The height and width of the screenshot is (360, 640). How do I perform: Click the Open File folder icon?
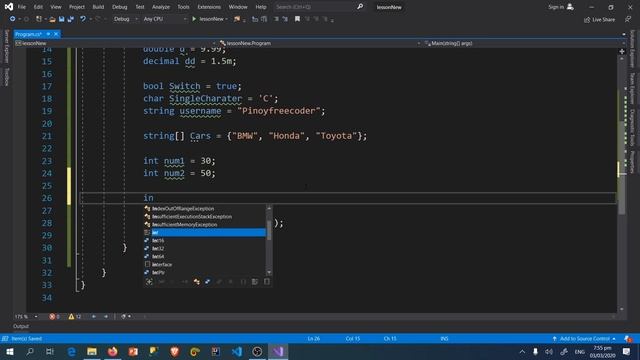[x=52, y=19]
